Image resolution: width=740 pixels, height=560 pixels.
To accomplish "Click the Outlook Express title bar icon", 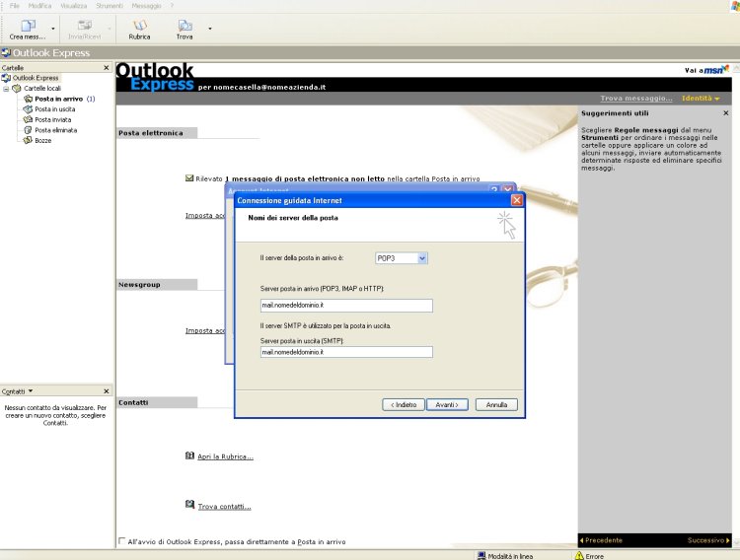I will (6, 52).
